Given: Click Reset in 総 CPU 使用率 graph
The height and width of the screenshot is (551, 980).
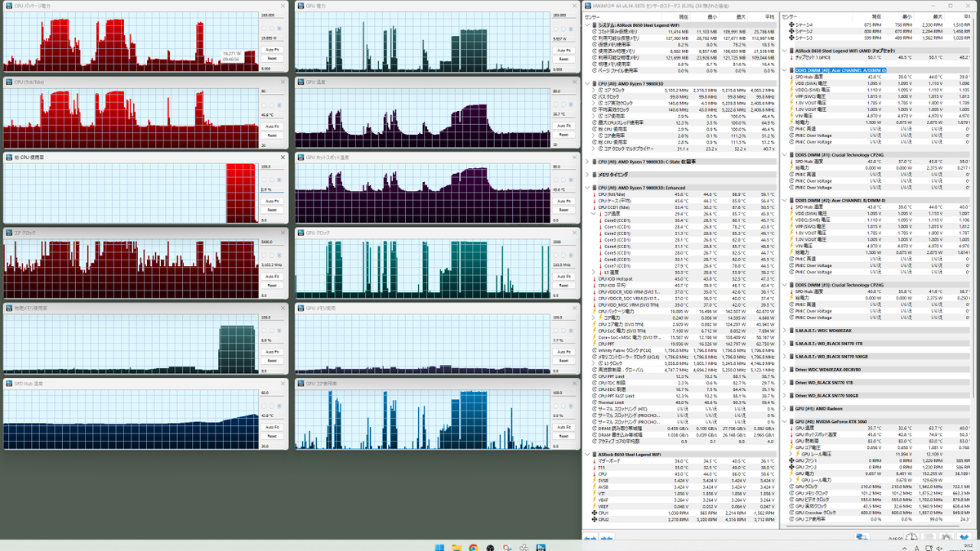Looking at the screenshot, I should pos(272,210).
